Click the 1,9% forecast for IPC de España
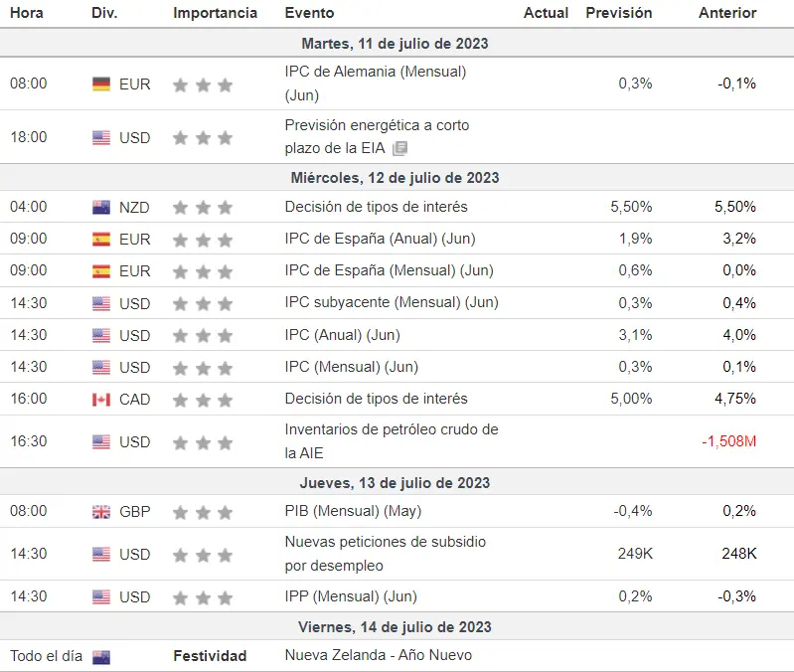794x672 pixels. point(636,239)
